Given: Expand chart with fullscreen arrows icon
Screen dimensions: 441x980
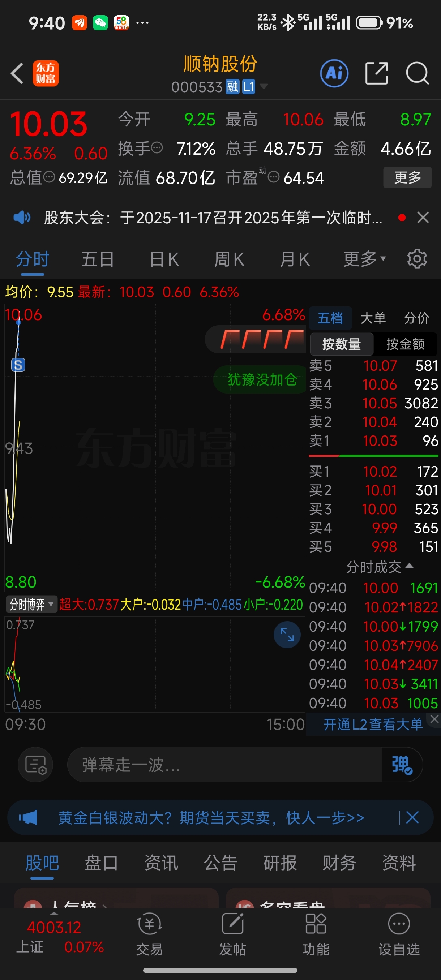Looking at the screenshot, I should (x=287, y=635).
